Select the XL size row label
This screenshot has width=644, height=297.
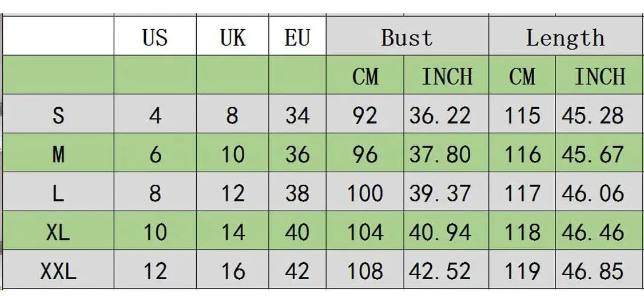(58, 231)
